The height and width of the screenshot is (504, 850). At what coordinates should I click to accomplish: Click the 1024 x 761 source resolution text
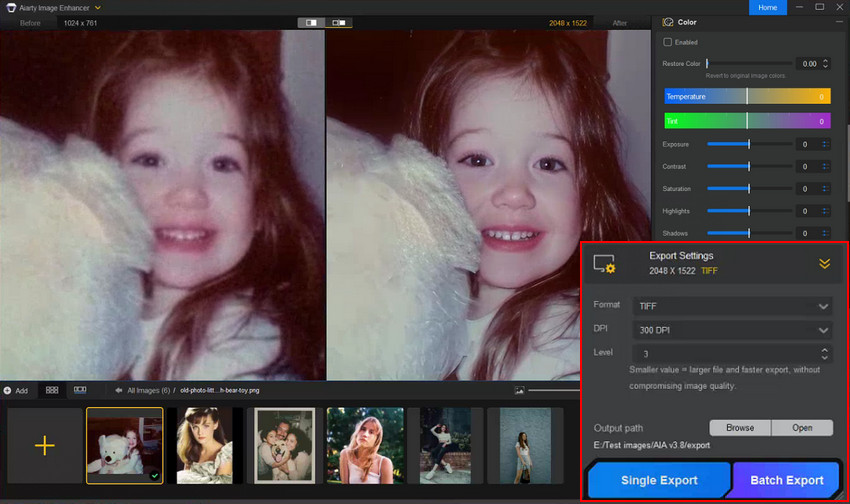[x=80, y=23]
